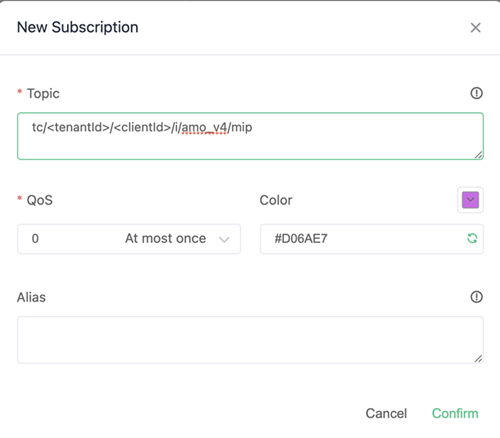Screen dimensions: 500x438
Task: Cancel the subscription dialog
Action: click(386, 413)
